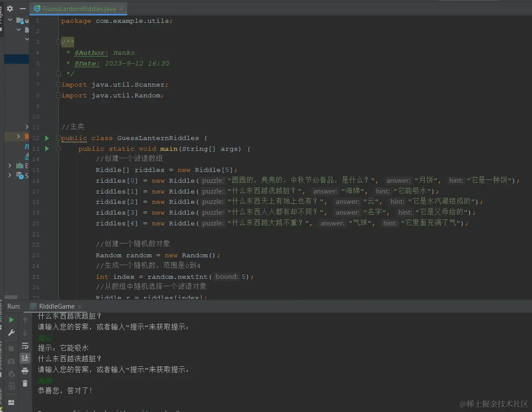The height and width of the screenshot is (412, 532).
Task: Collapse the Javadoc comment fold marker on line 3
Action: (x=58, y=42)
